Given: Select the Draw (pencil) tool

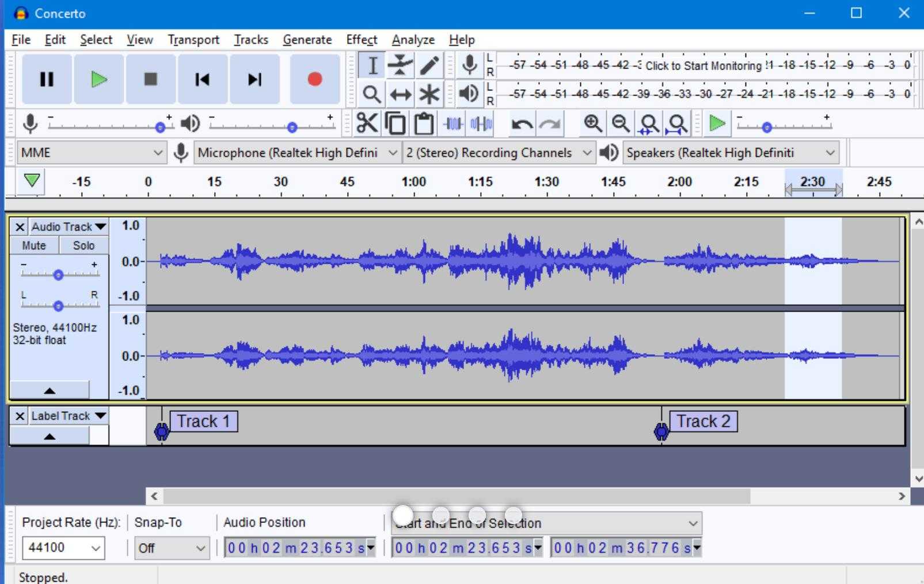Looking at the screenshot, I should tap(429, 65).
